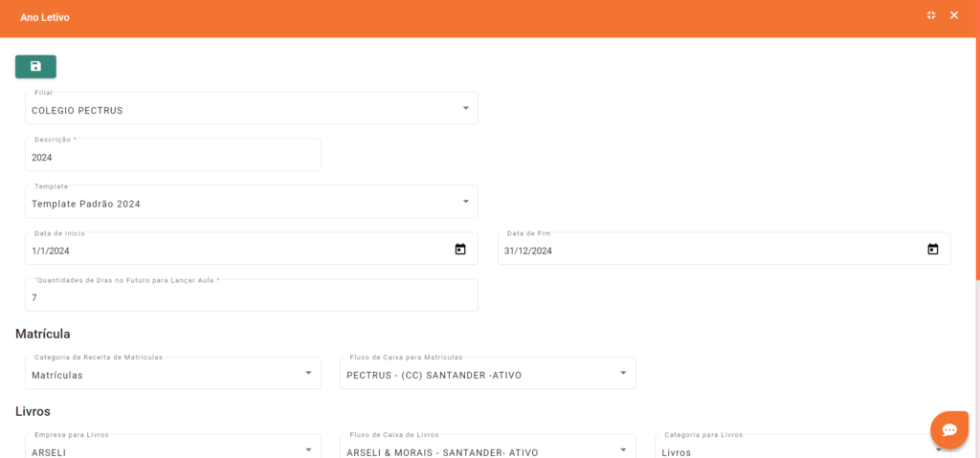Screen dimensions: 980x458
Task: Open the chat support bubble
Action: coord(949,429)
